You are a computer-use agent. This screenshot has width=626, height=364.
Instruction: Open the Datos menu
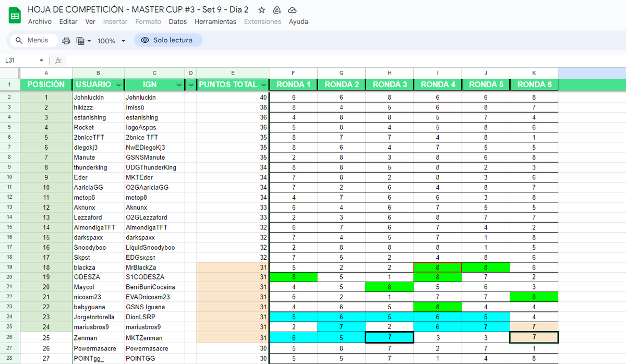coord(178,22)
